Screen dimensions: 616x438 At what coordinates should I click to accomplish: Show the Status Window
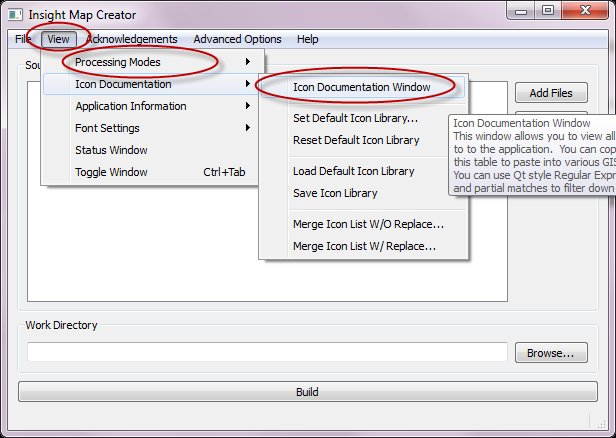click(x=111, y=150)
